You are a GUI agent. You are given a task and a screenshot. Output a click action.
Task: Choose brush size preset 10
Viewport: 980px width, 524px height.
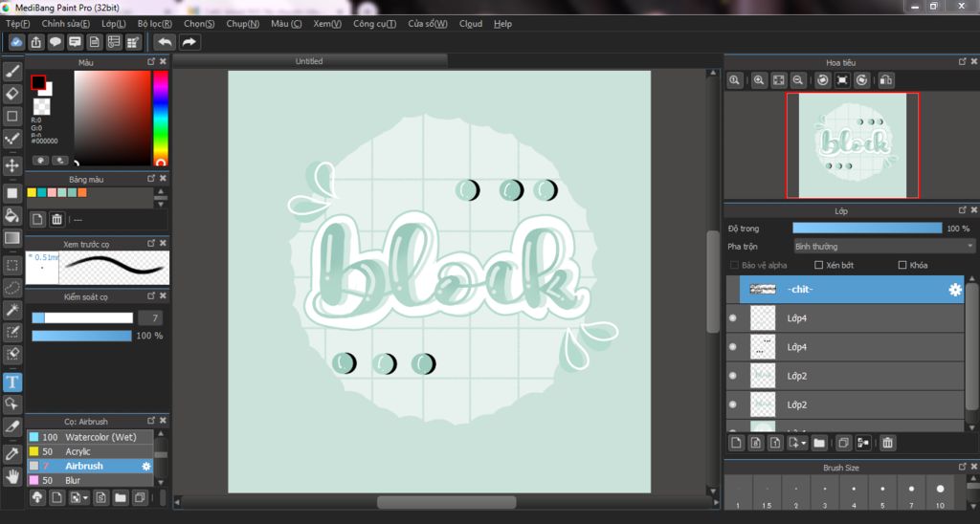(x=940, y=492)
